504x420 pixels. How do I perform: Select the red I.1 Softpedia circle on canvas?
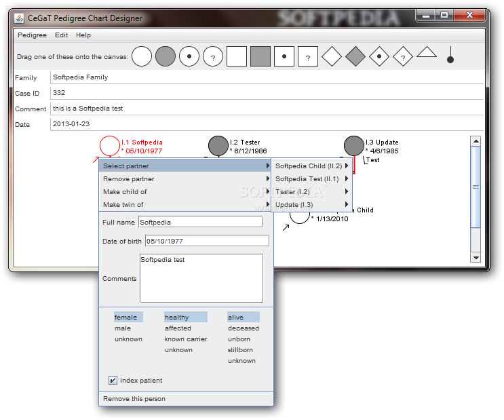(110, 146)
